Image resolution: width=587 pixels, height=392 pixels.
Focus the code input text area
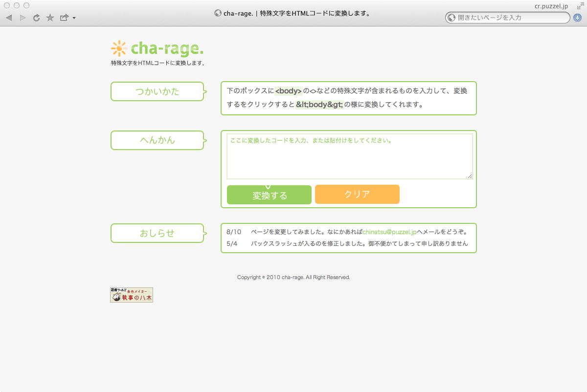click(349, 156)
